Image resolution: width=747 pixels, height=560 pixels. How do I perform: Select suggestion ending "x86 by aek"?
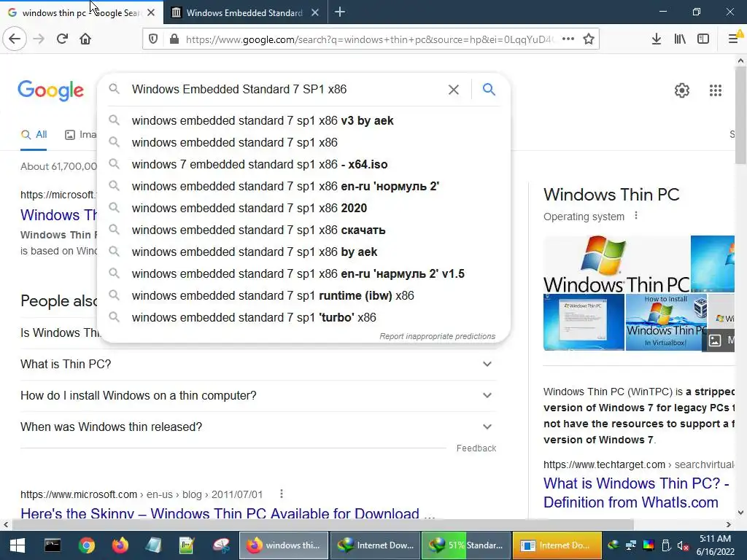pos(303,252)
